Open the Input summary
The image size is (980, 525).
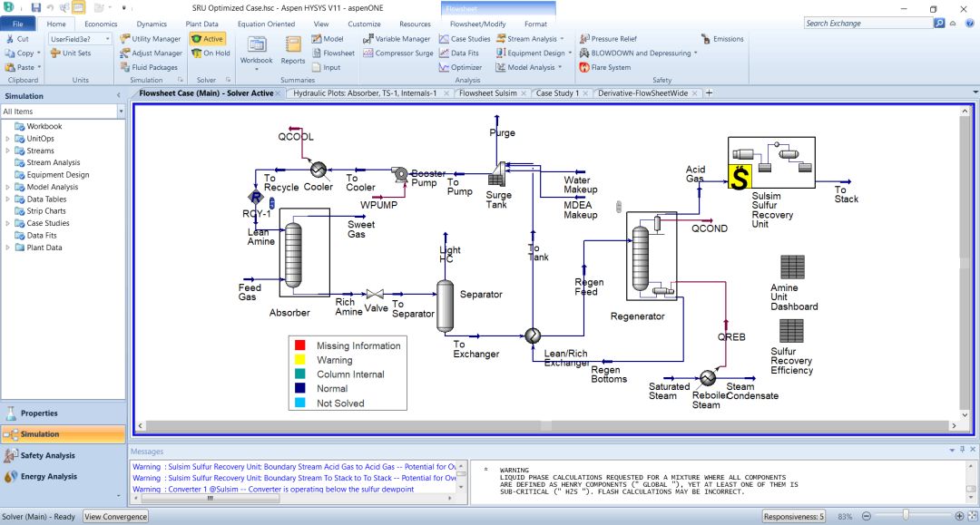[x=327, y=67]
